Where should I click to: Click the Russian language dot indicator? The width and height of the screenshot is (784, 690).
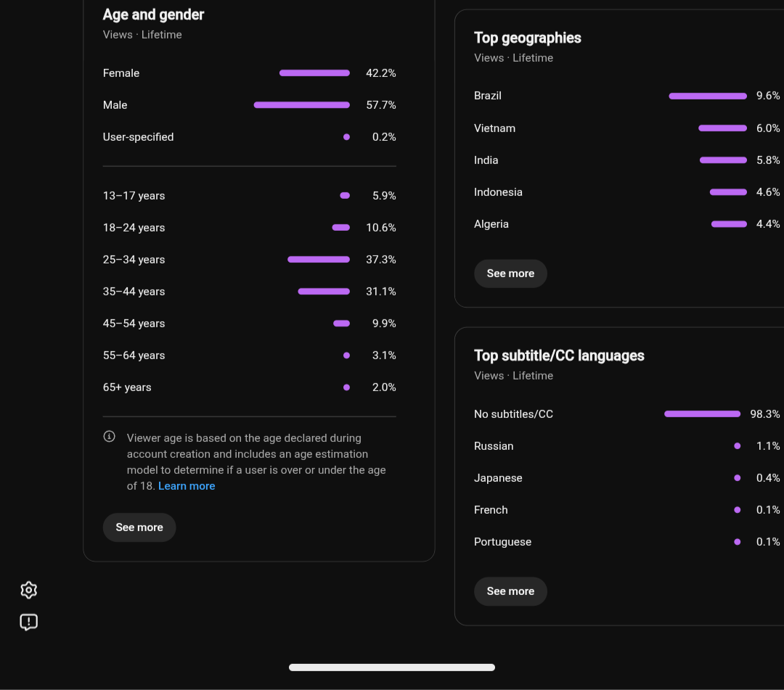pyautogui.click(x=737, y=445)
